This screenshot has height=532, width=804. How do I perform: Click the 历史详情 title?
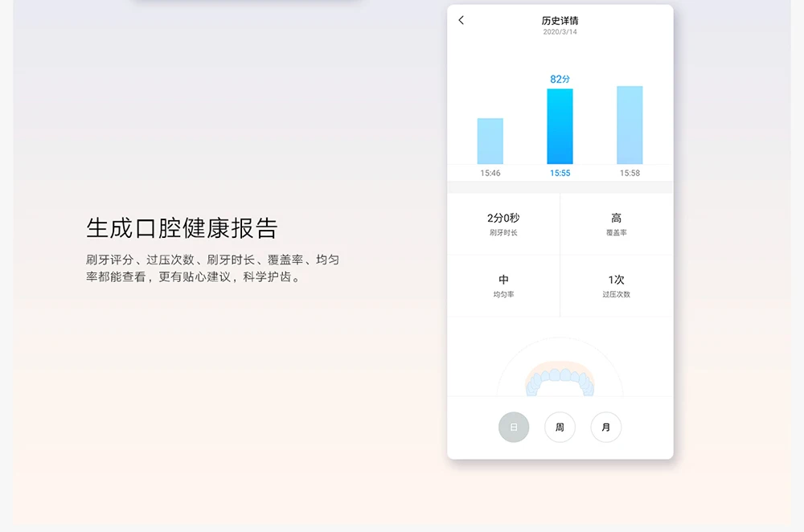pos(560,21)
